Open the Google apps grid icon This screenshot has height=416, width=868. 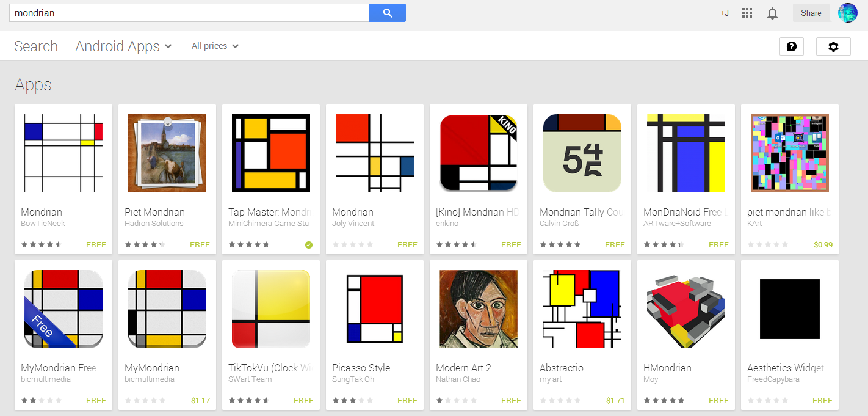tap(747, 13)
